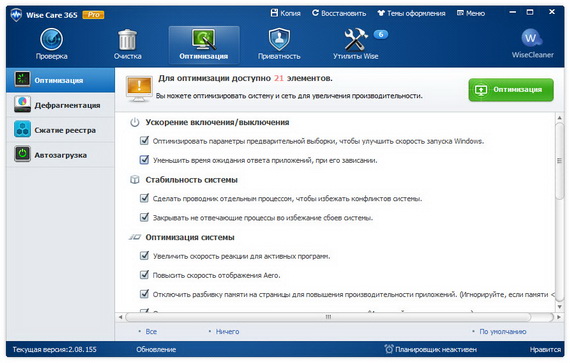Open the Проверка scan tab

pos(51,44)
